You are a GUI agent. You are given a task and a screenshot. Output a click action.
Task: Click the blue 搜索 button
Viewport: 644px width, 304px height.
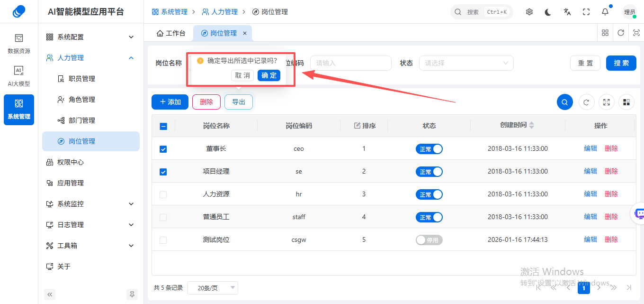(x=621, y=63)
